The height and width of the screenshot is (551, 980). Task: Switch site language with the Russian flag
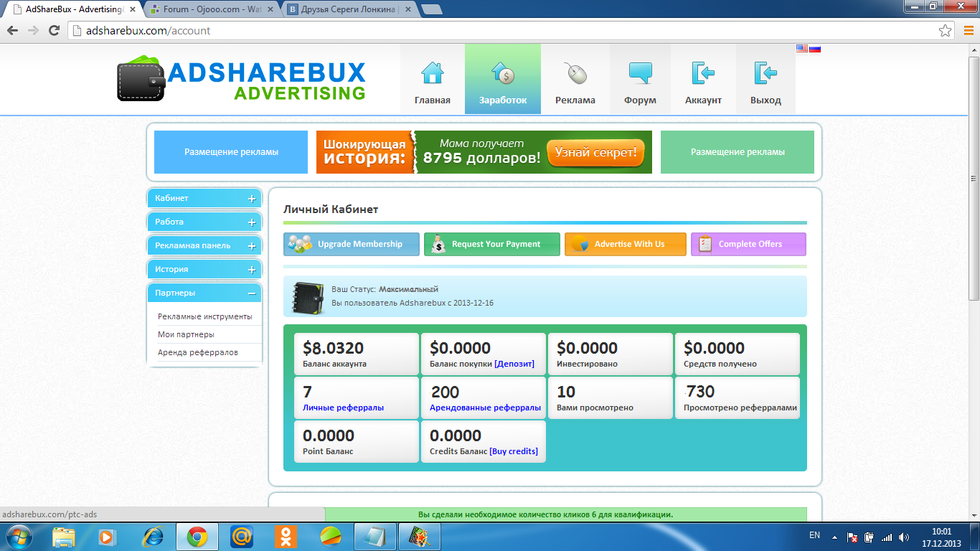coord(815,49)
